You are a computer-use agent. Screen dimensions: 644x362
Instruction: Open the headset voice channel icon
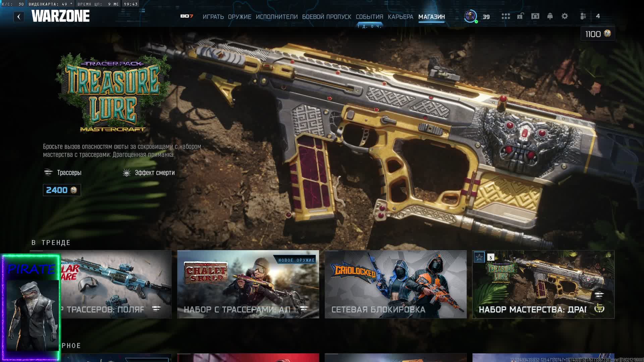click(x=535, y=16)
